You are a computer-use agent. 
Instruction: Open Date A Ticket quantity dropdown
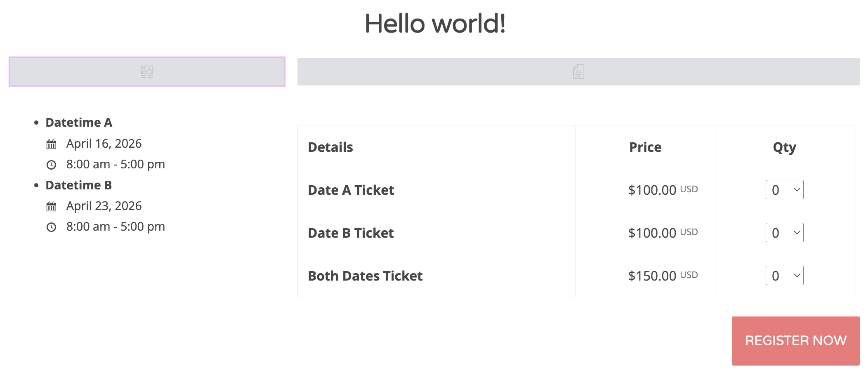pyautogui.click(x=784, y=190)
